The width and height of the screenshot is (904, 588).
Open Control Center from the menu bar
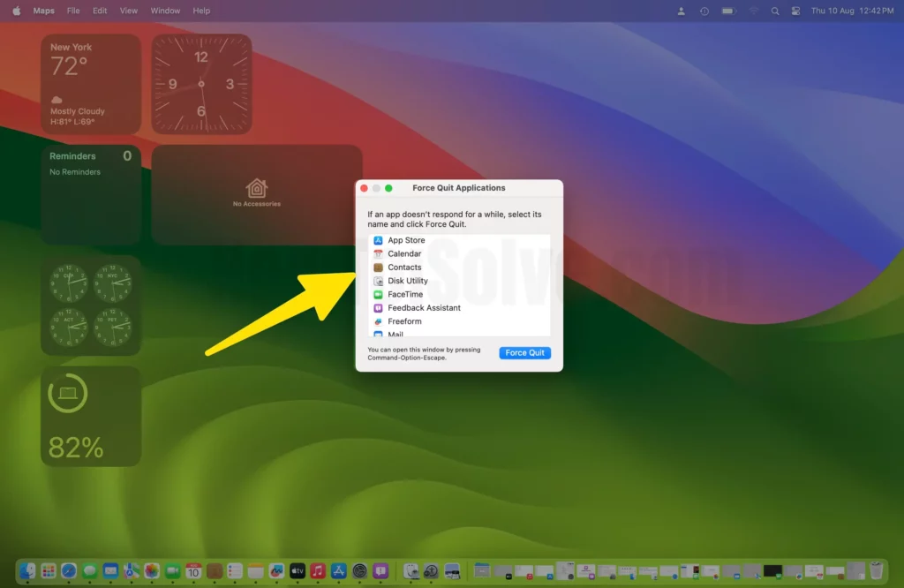point(795,11)
